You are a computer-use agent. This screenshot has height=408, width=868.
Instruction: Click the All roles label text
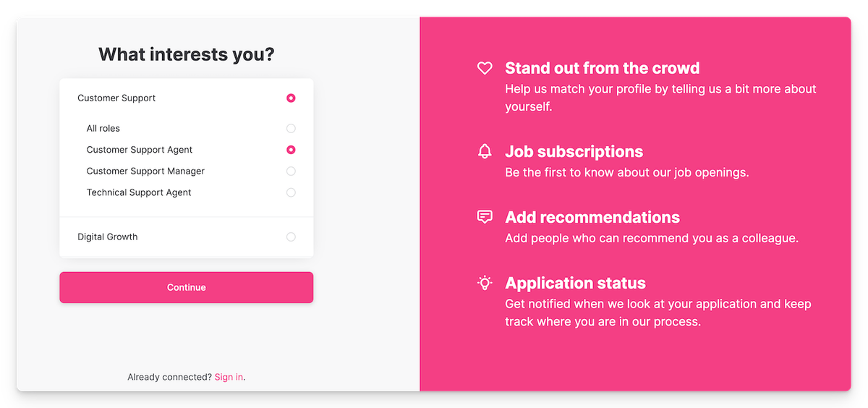103,129
